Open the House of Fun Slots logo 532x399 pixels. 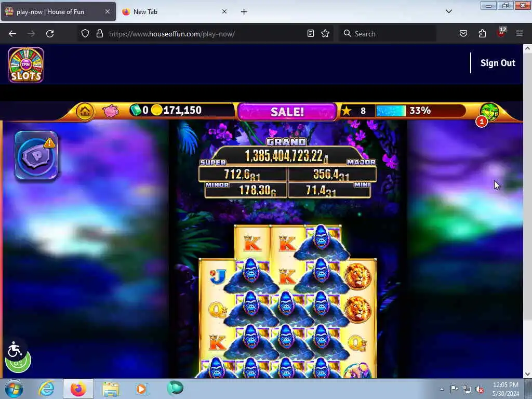pos(26,65)
